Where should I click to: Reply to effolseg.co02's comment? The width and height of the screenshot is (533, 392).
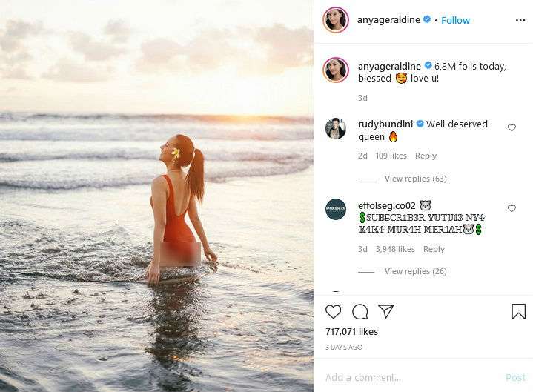(x=434, y=249)
